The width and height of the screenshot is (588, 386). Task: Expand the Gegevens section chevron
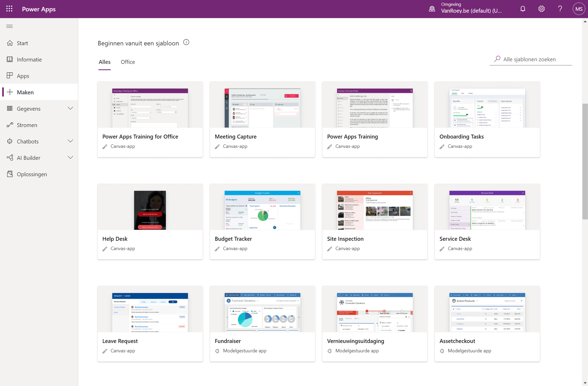pyautogui.click(x=70, y=108)
